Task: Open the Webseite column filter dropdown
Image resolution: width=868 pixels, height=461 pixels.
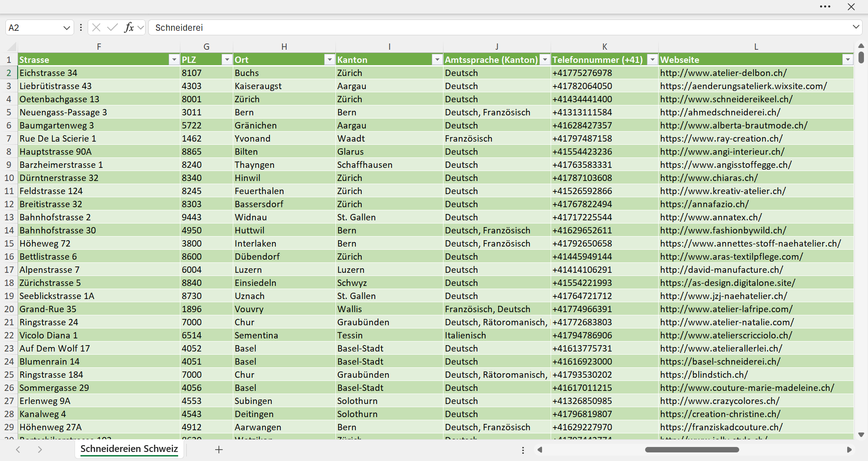Action: point(848,60)
